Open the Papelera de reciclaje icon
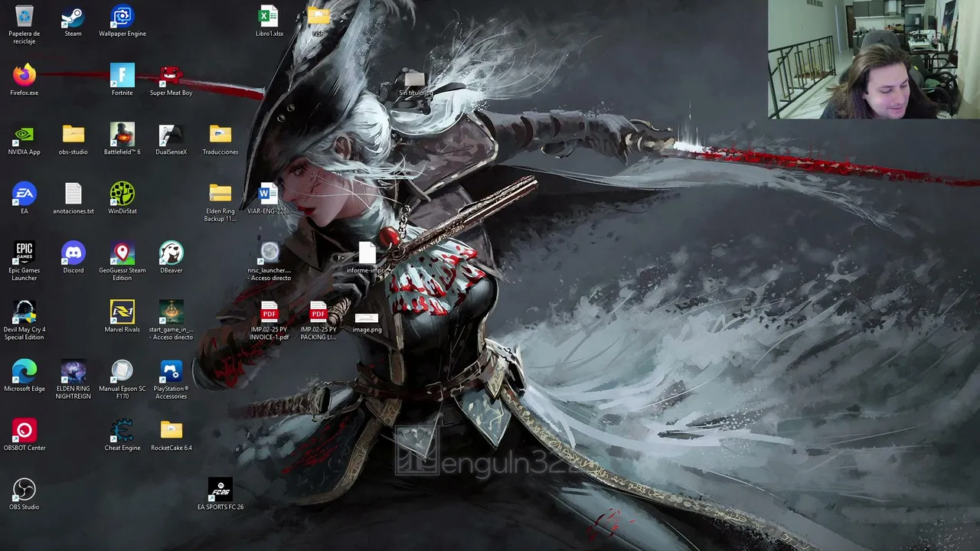980x551 pixels. [x=24, y=16]
